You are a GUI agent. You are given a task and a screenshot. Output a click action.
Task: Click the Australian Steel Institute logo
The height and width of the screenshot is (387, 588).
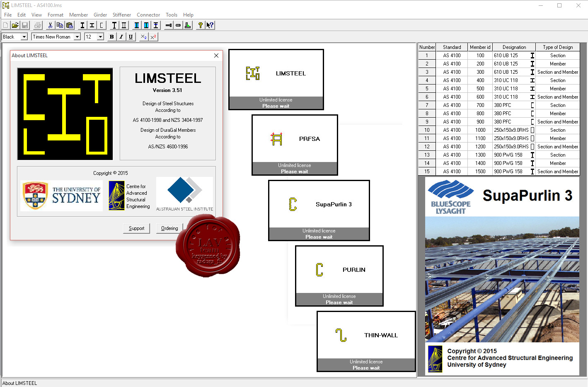click(184, 194)
